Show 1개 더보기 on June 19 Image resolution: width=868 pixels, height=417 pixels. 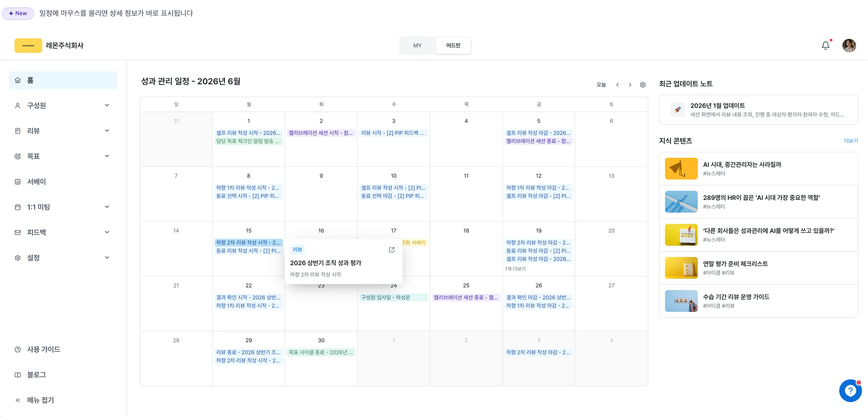tap(515, 269)
